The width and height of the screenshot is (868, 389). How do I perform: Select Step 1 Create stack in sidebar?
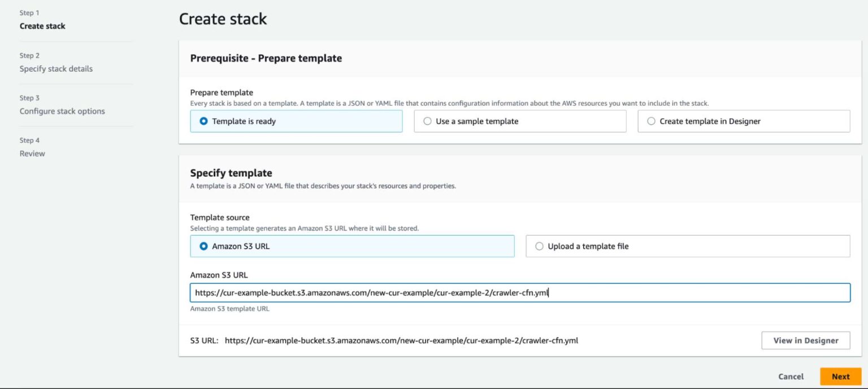coord(42,26)
